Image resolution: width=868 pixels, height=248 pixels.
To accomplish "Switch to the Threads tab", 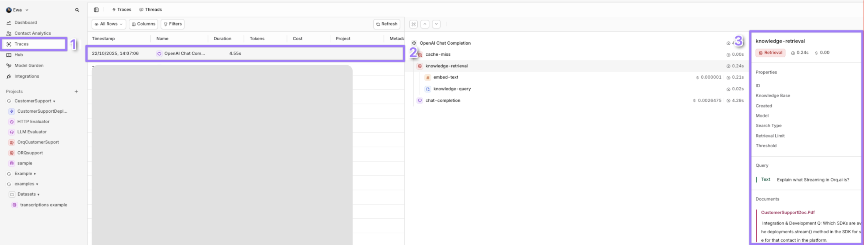I will (x=151, y=10).
